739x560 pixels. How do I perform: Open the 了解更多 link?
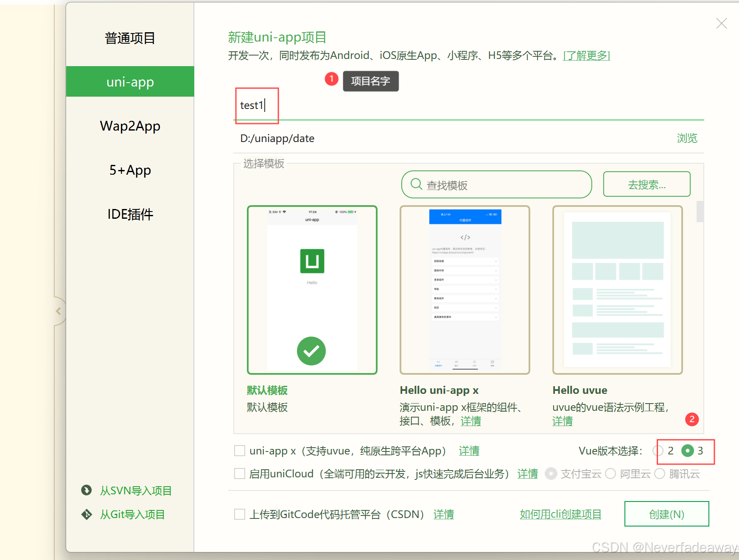(x=586, y=56)
